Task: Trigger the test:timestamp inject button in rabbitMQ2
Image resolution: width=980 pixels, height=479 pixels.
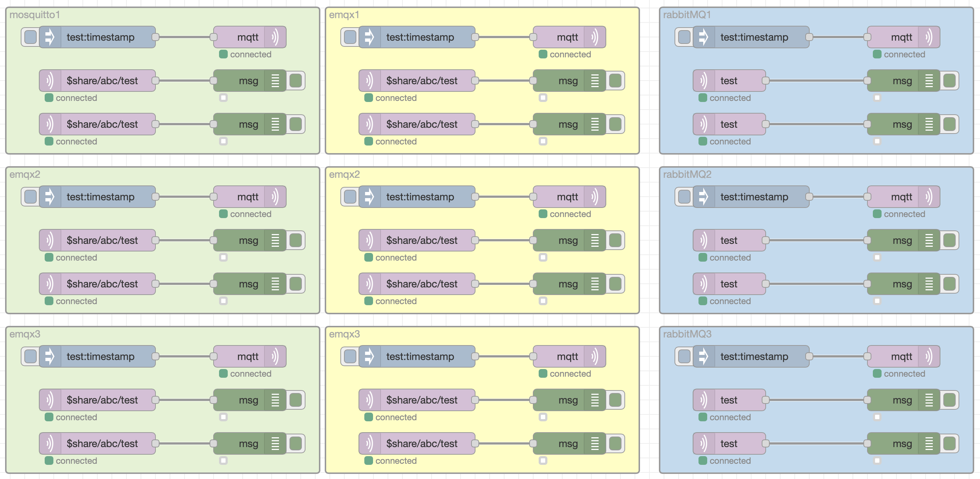Action: pos(684,197)
